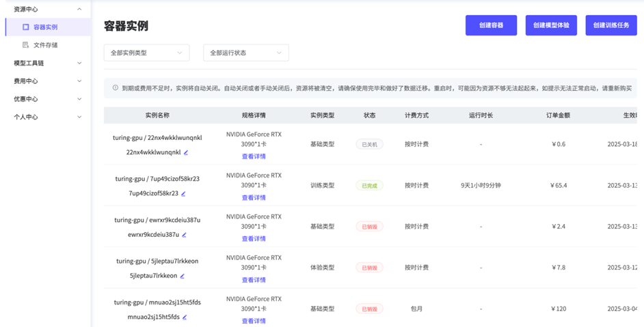Click the 创建容器 button

tap(492, 25)
